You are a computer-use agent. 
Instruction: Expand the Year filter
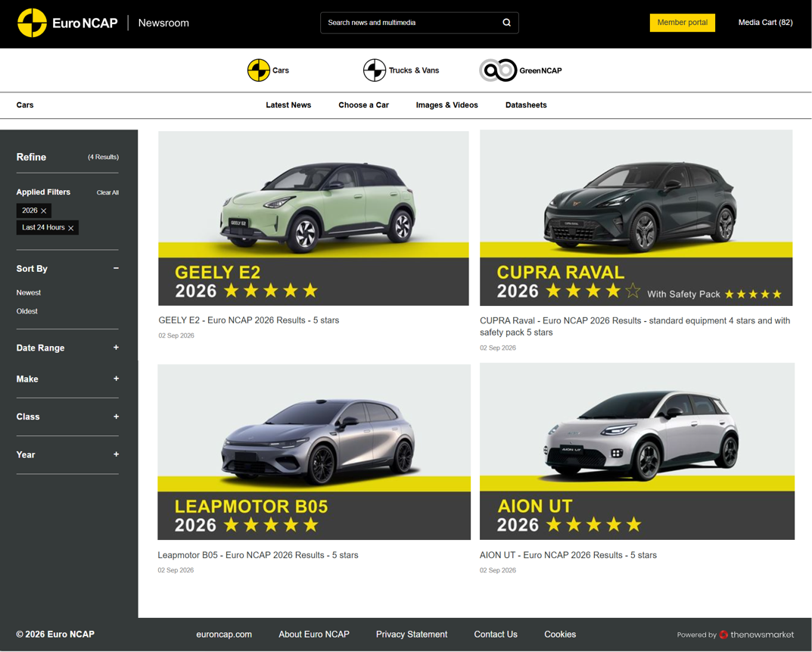click(116, 454)
